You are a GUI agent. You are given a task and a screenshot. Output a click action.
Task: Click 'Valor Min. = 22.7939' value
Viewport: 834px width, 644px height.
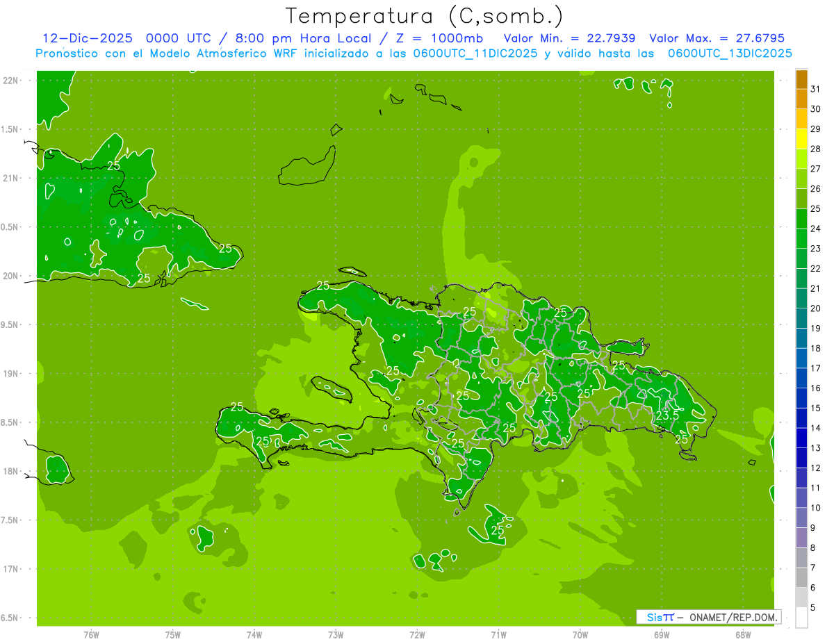tap(569, 39)
